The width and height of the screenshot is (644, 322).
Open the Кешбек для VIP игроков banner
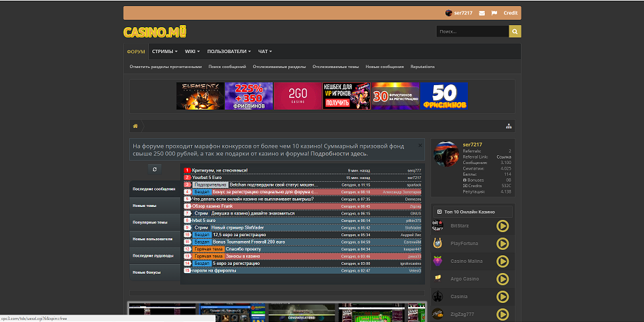pyautogui.click(x=347, y=96)
